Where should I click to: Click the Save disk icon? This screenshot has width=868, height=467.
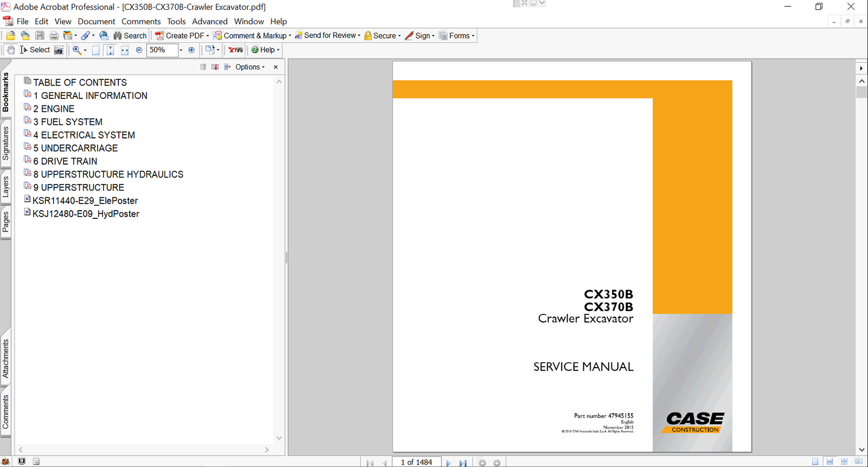pyautogui.click(x=40, y=36)
